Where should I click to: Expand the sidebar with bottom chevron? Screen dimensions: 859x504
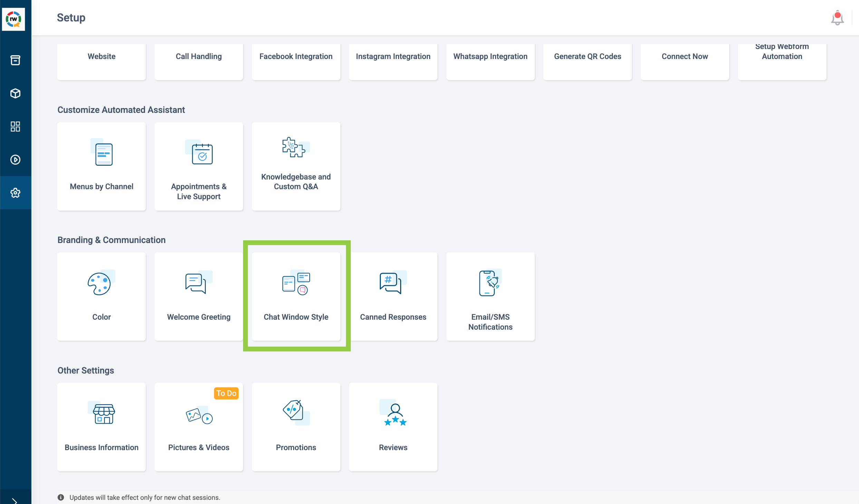click(15, 500)
